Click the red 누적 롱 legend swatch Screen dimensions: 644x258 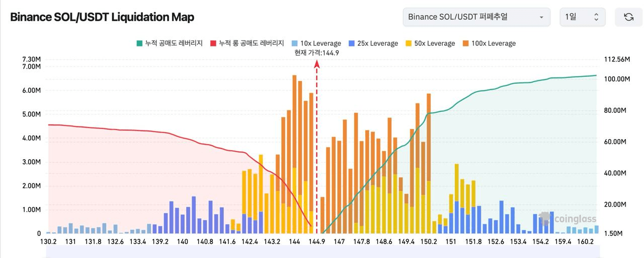pyautogui.click(x=213, y=43)
